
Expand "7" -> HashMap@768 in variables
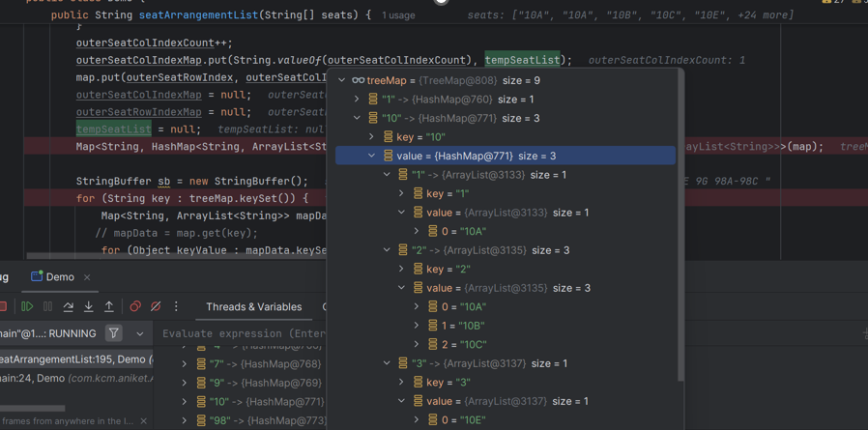185,363
